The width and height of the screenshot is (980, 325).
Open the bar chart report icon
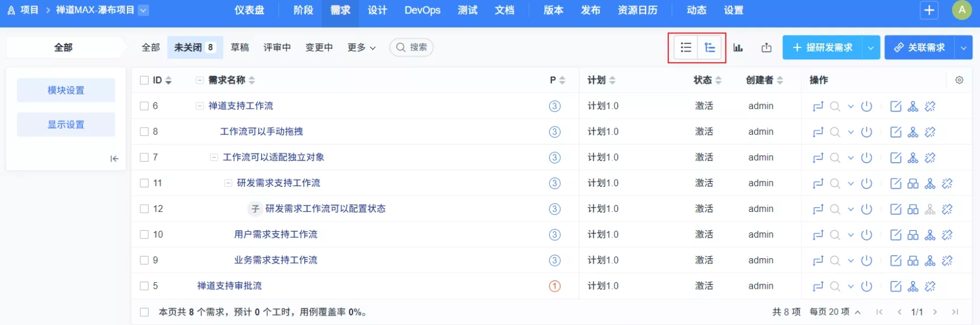[x=739, y=47]
